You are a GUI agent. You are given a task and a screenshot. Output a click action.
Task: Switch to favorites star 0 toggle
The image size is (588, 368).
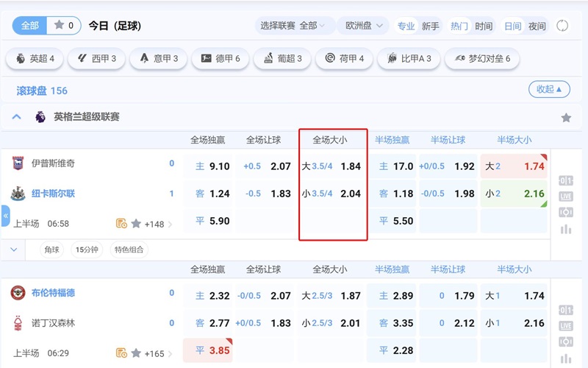[x=64, y=26]
